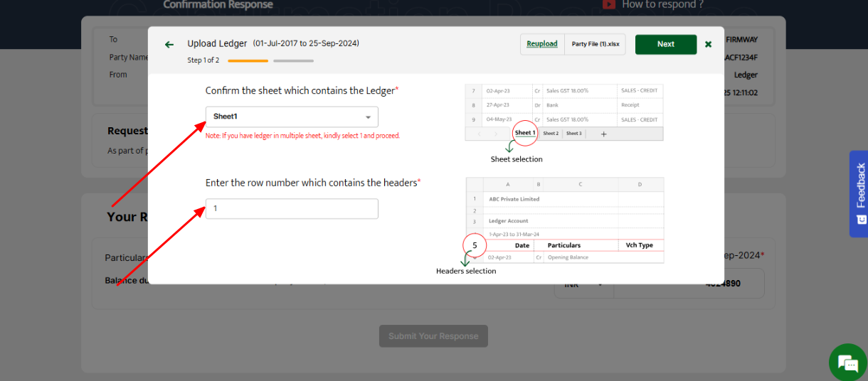
Task: Click the circled Sheet 1 tab in the illustration
Action: [524, 133]
